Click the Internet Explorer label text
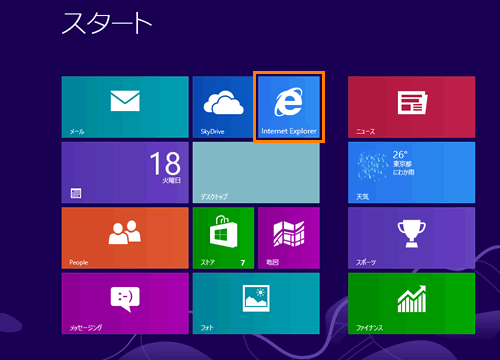Screen dimensions: 500x360 (x=289, y=131)
